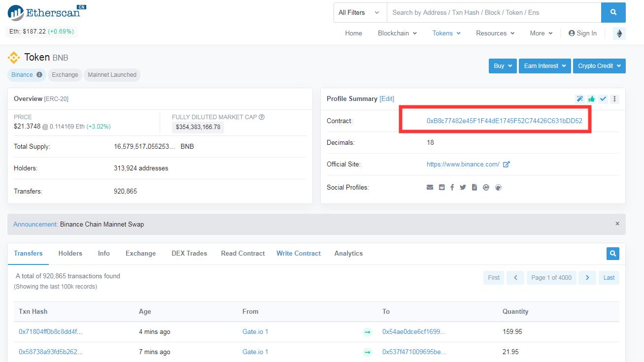Click the blue checkmark icon in Profile Summary
The width and height of the screenshot is (644, 362).
[x=603, y=99]
